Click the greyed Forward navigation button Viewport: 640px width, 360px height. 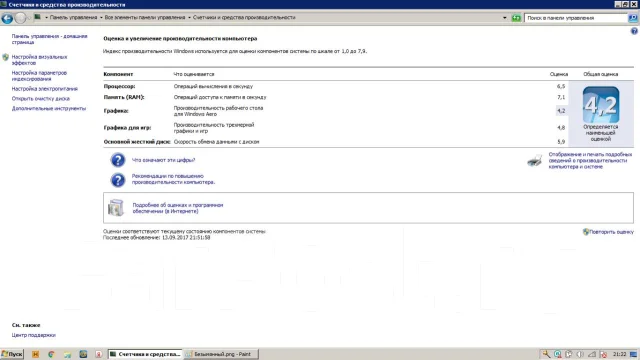click(20, 18)
